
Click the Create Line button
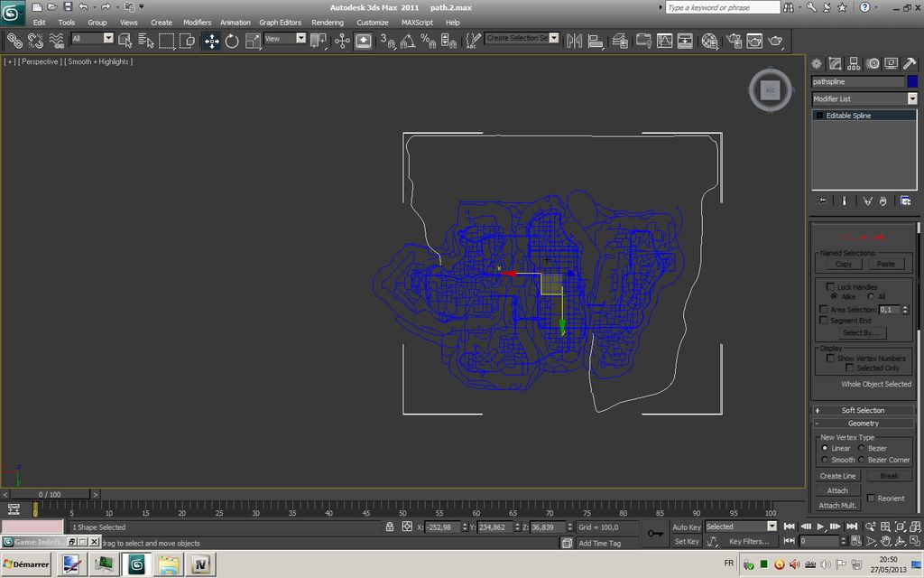click(x=837, y=475)
